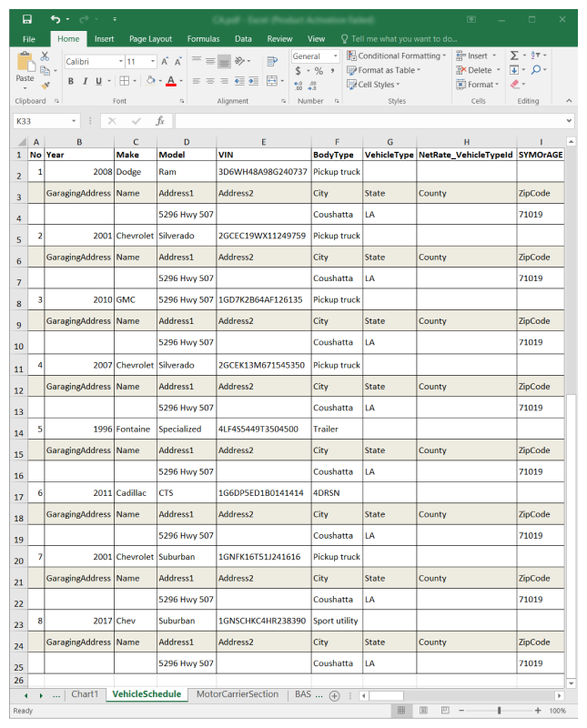Click the Orientation text angle icon
The image size is (587, 728).
[239, 61]
